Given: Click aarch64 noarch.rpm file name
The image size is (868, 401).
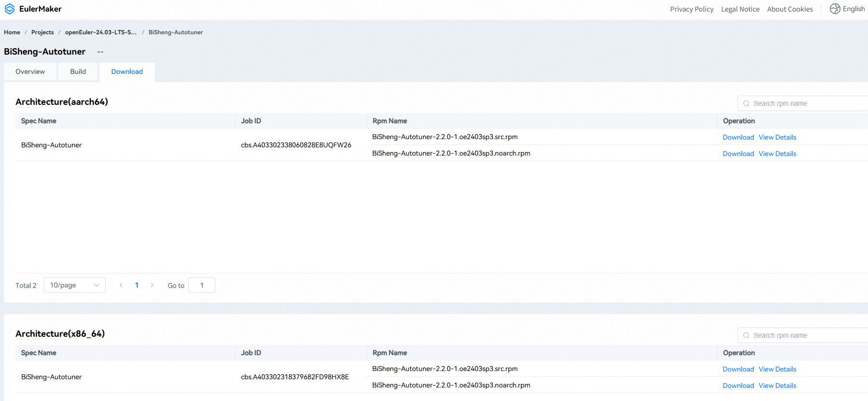Looking at the screenshot, I should 451,153.
